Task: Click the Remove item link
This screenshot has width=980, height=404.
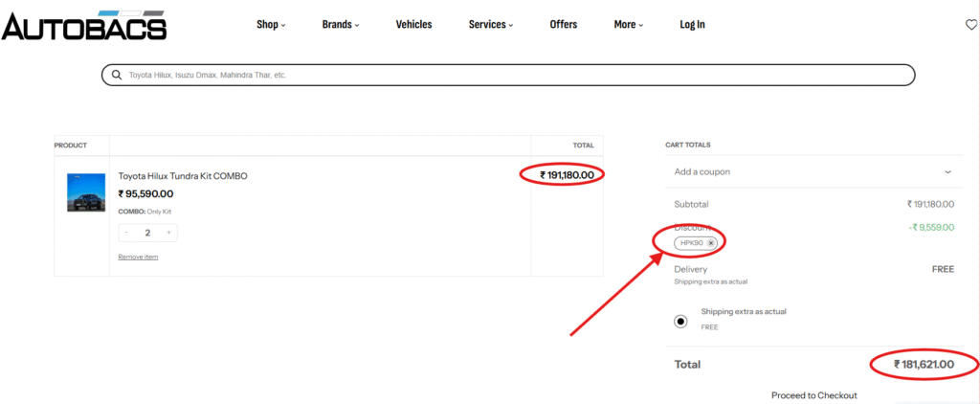Action: tap(138, 257)
